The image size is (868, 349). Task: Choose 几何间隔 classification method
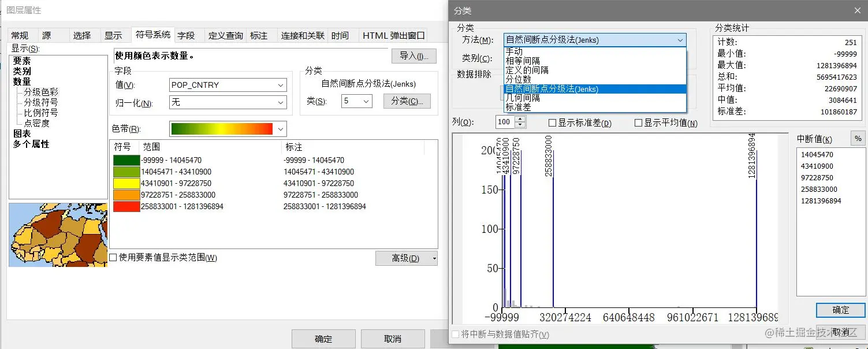click(595, 98)
